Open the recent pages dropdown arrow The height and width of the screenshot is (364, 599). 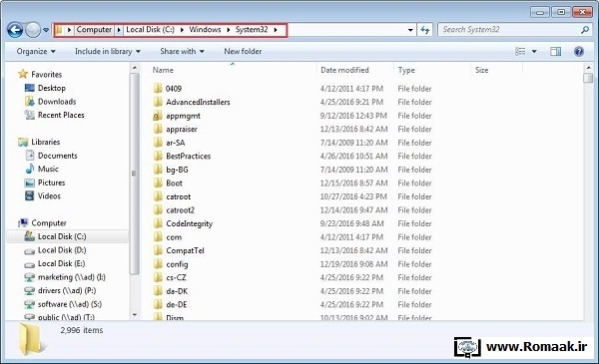(x=46, y=30)
